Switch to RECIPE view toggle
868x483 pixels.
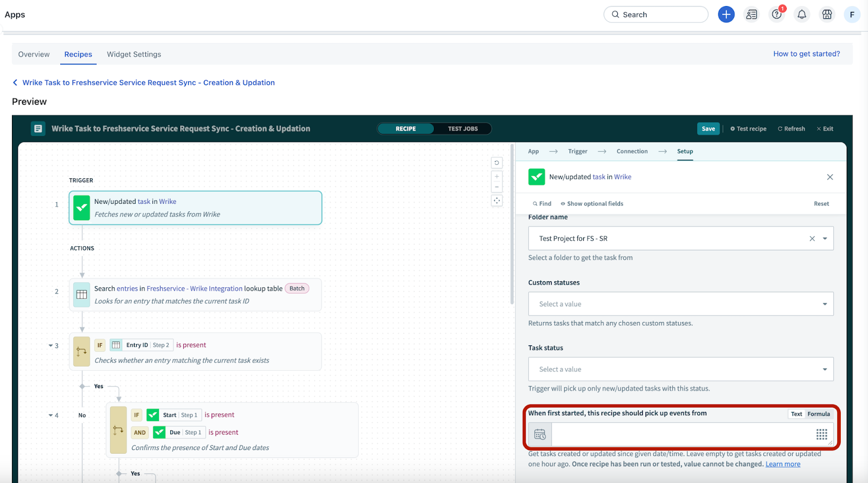(x=406, y=129)
